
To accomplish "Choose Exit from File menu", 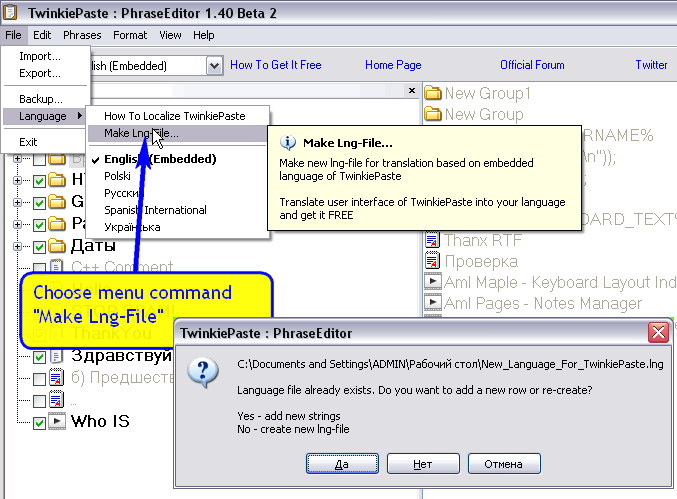I will (45, 142).
